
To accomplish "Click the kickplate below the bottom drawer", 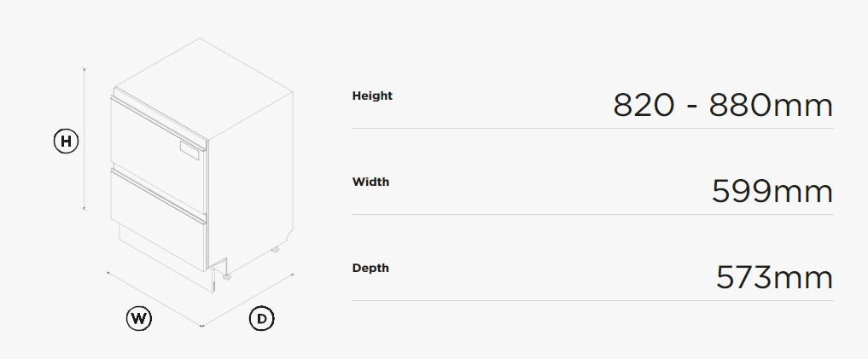I will click(166, 260).
